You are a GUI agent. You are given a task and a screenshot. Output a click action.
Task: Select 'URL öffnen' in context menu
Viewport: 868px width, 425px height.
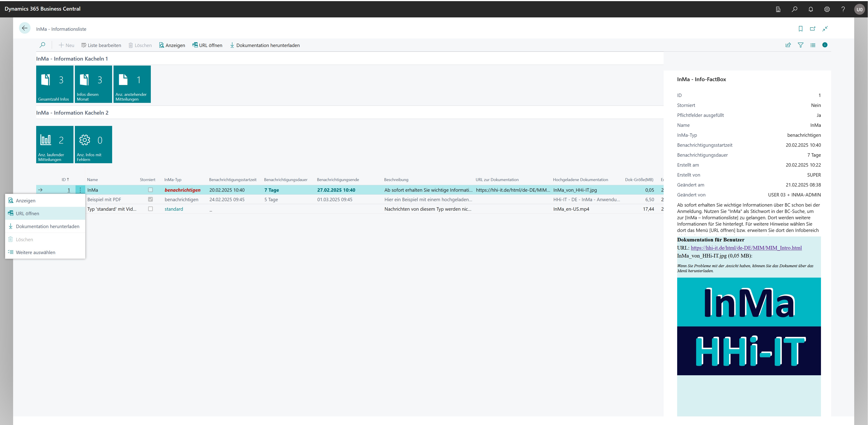pos(28,213)
